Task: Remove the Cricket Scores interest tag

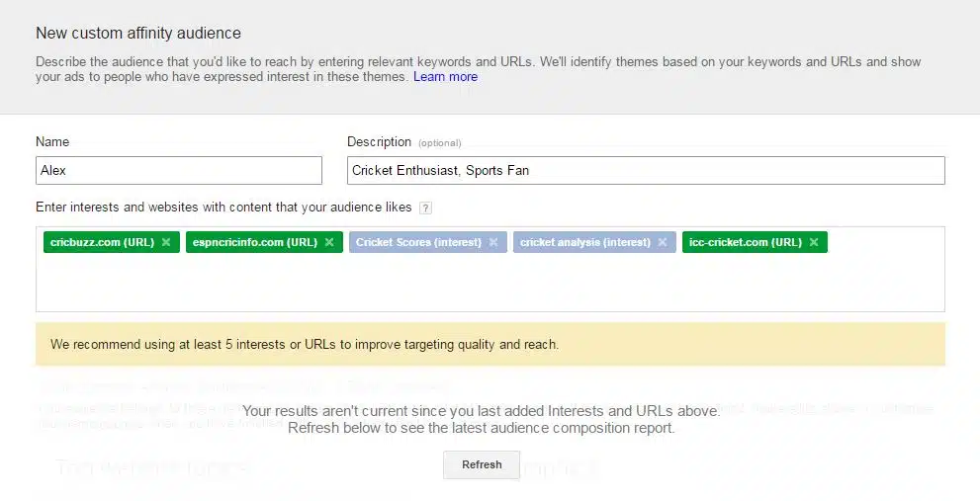Action: [493, 242]
